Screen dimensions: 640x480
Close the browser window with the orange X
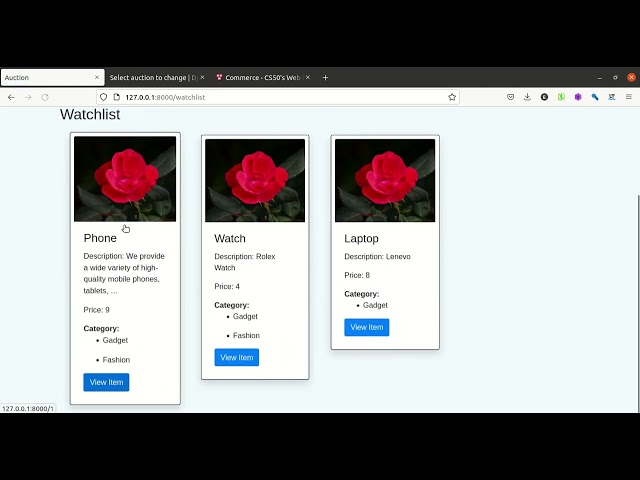pos(631,77)
